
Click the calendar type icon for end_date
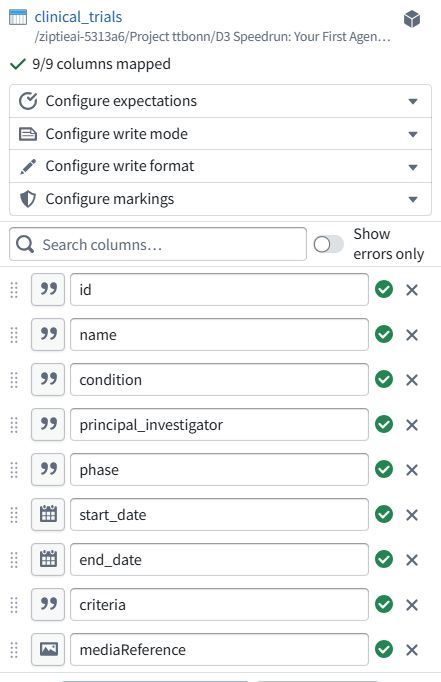(x=48, y=560)
